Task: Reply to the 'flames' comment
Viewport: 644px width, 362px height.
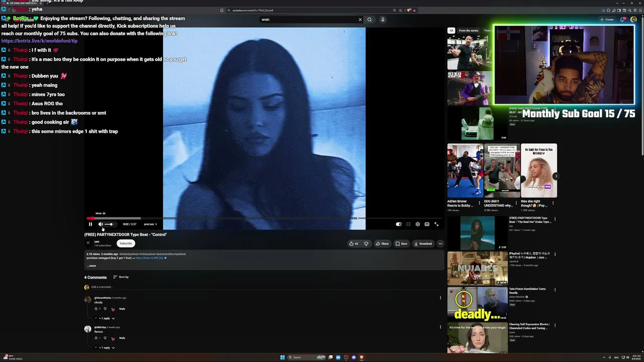Action: click(122, 338)
